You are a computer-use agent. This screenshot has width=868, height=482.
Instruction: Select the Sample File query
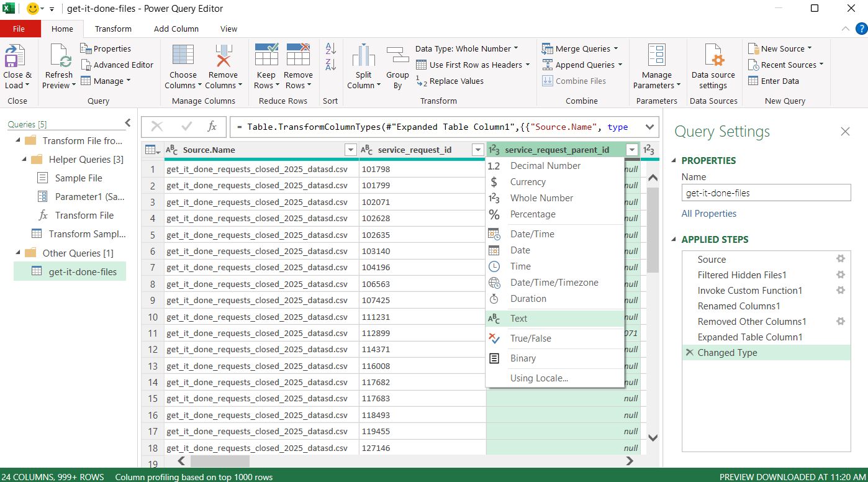79,178
